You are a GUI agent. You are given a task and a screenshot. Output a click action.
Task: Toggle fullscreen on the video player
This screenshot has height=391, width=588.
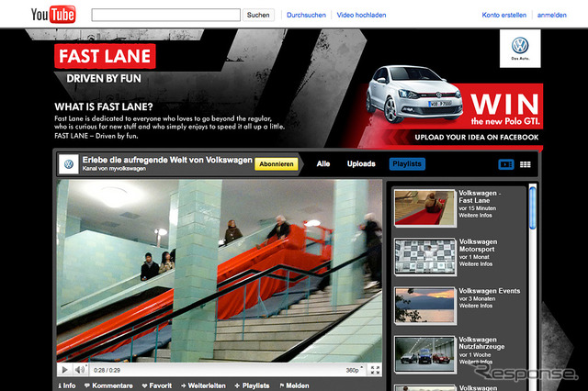(x=375, y=370)
